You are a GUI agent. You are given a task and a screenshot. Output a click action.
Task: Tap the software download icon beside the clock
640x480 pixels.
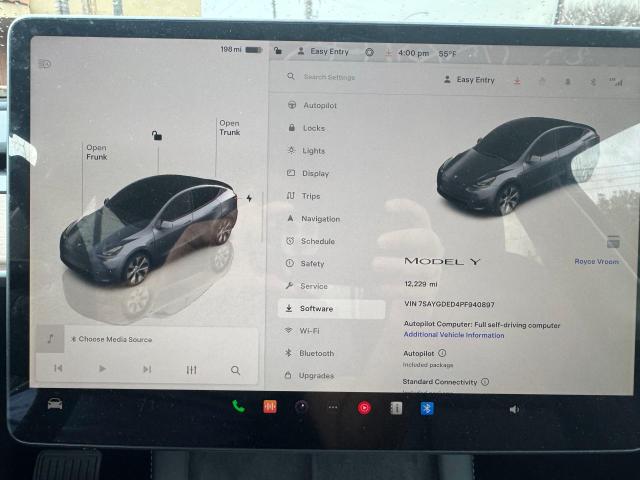tap(389, 53)
